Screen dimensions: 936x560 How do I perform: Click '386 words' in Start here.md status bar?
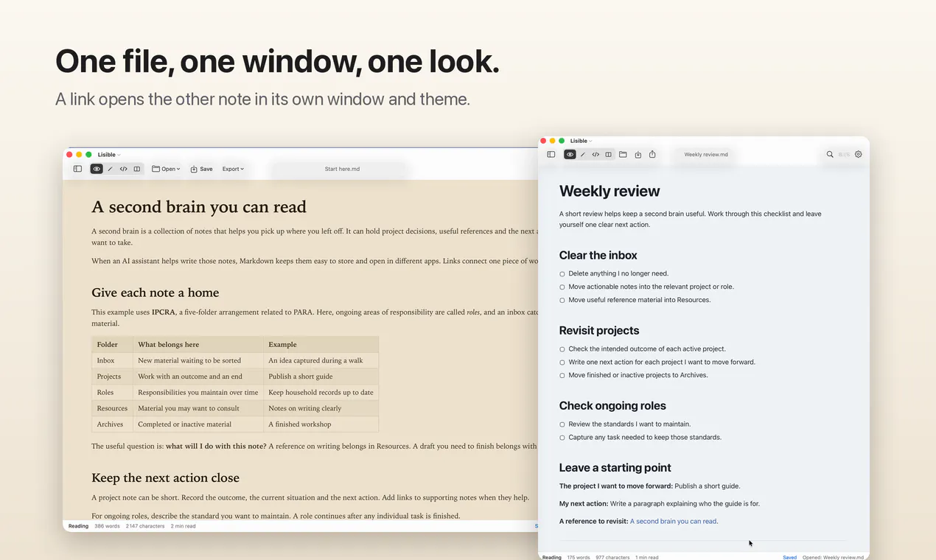107,526
